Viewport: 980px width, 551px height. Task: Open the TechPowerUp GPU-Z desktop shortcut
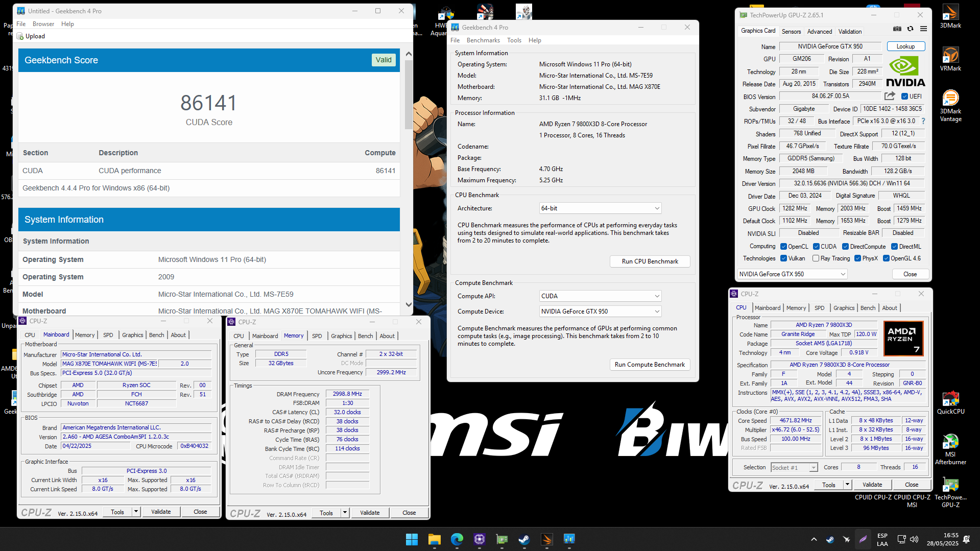[x=950, y=492]
